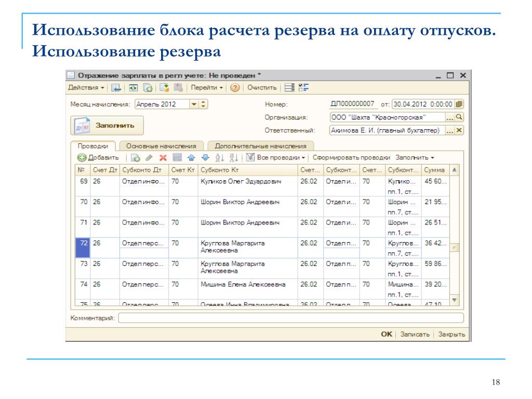Click the ellipsis select button for Ответственный
Viewport: 532px width, 399px height.
tap(449, 130)
